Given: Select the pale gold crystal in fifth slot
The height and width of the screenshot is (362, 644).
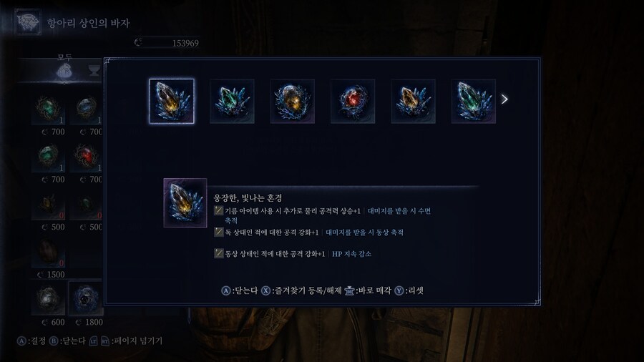Looking at the screenshot, I should tap(413, 101).
